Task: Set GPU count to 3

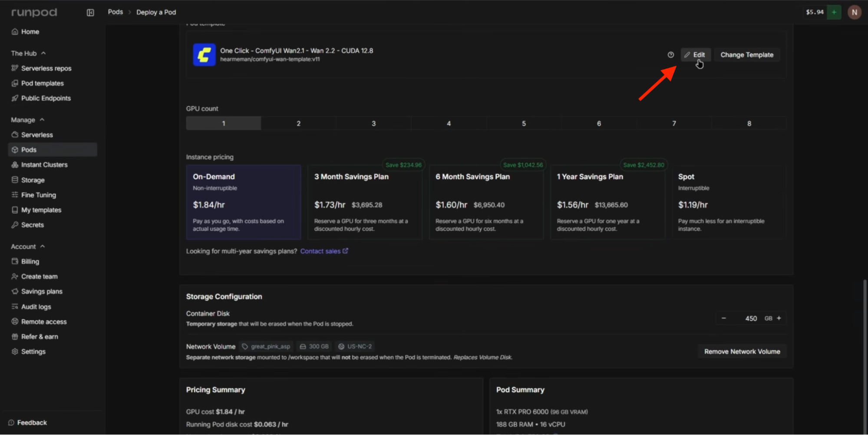Action: tap(374, 123)
